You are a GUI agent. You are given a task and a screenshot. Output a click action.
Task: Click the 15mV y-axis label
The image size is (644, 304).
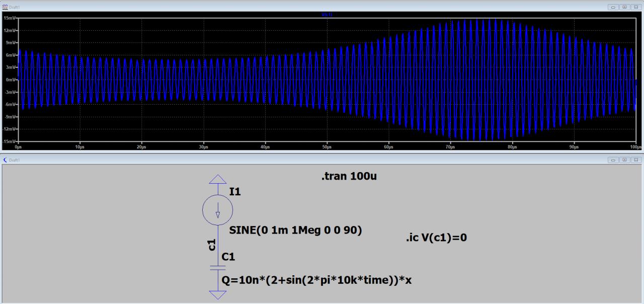pos(11,18)
